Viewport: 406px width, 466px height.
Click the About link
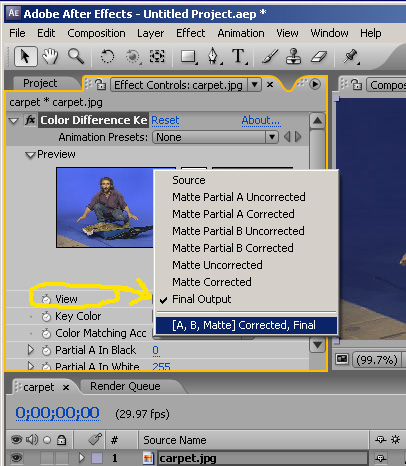tap(261, 120)
